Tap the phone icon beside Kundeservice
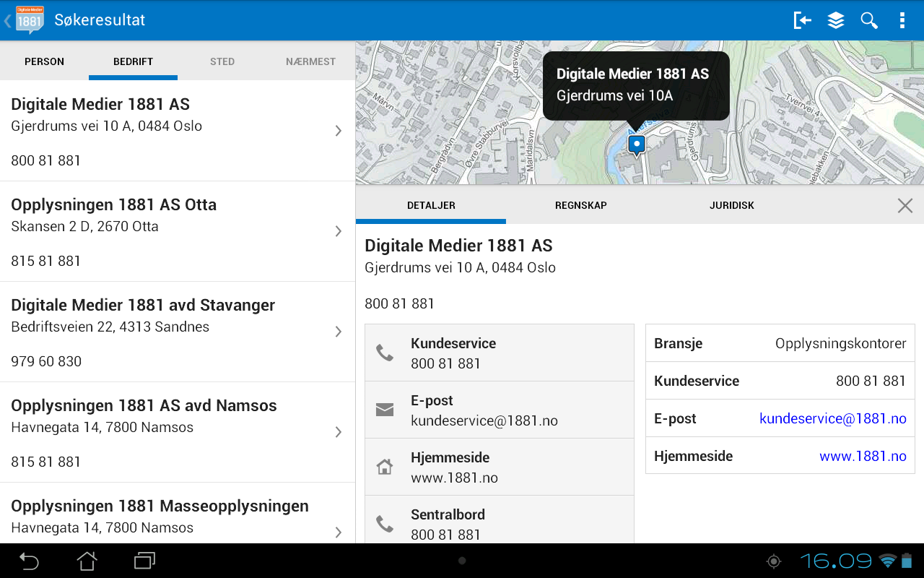This screenshot has width=924, height=578. coord(385,353)
